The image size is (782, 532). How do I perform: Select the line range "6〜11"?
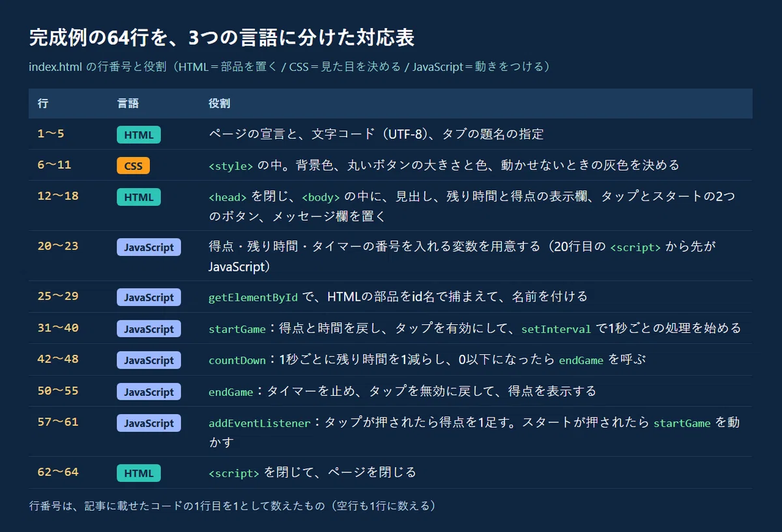coord(54,164)
